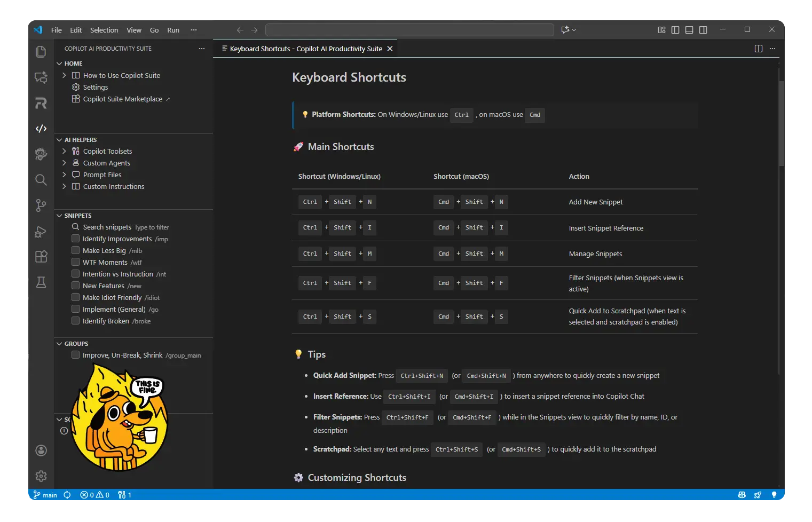Click the rocket icon in status bar
812x522 pixels.
pos(758,495)
